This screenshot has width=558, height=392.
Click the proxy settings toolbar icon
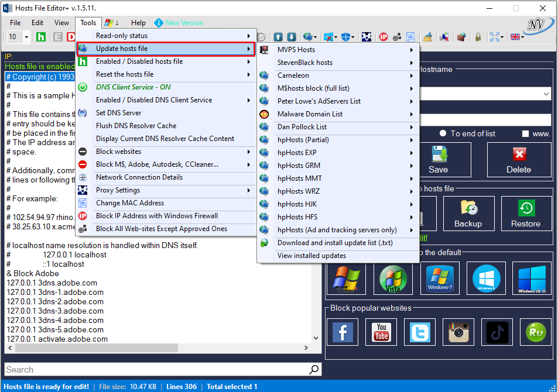click(367, 37)
